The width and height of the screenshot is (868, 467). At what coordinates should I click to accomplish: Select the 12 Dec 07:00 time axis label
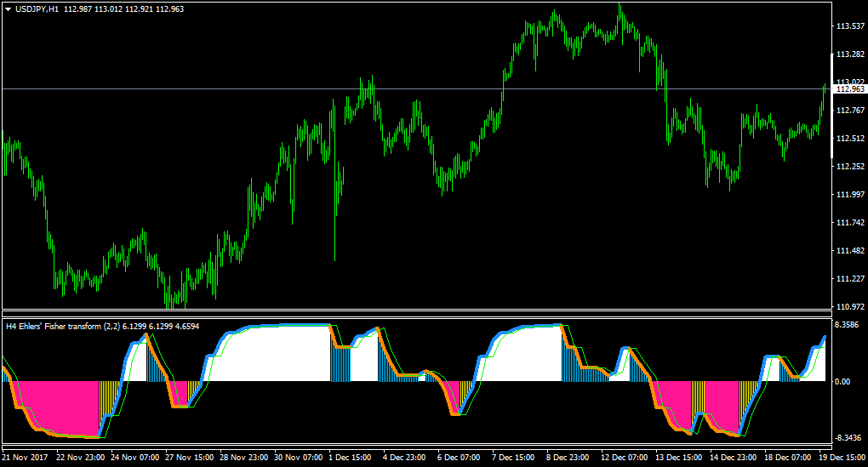click(624, 458)
